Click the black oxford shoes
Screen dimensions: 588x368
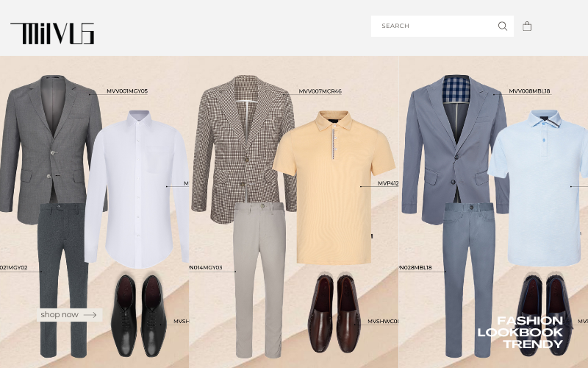[139, 316]
